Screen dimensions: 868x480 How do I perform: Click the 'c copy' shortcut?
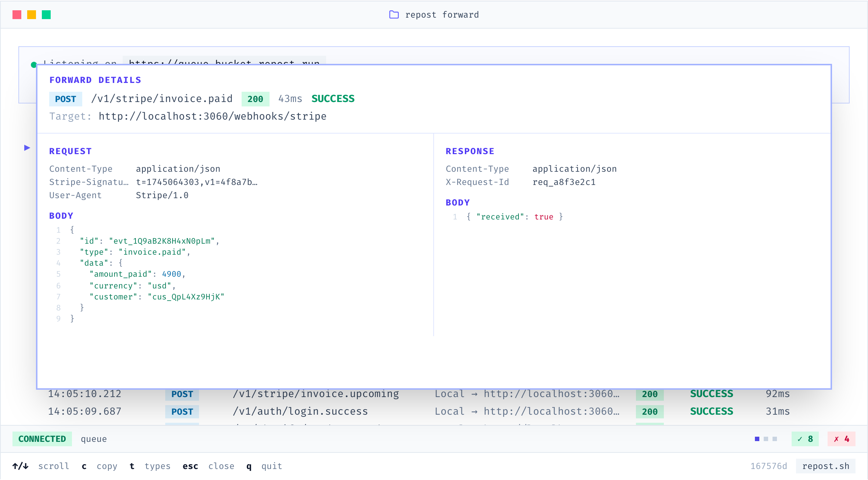tap(100, 466)
